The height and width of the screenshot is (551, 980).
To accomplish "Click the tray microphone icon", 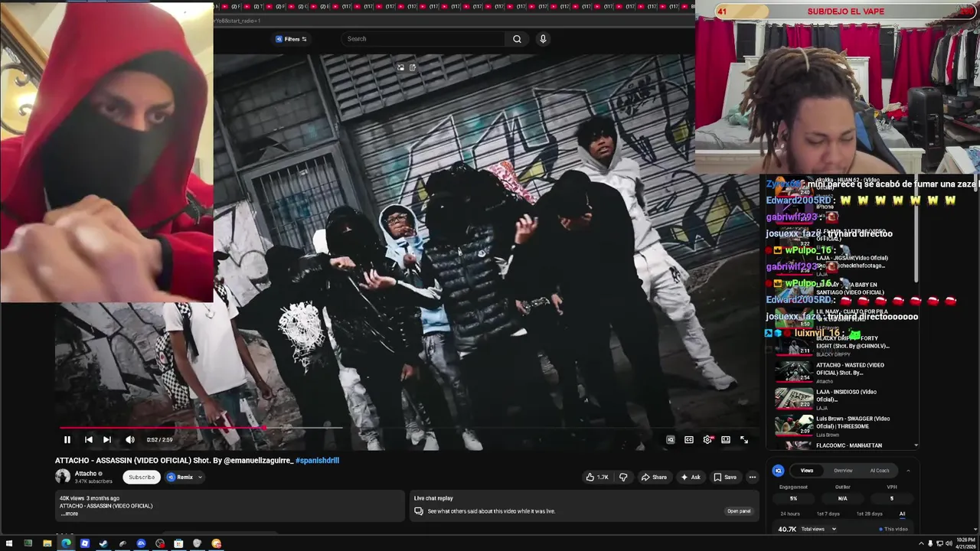I will (930, 543).
